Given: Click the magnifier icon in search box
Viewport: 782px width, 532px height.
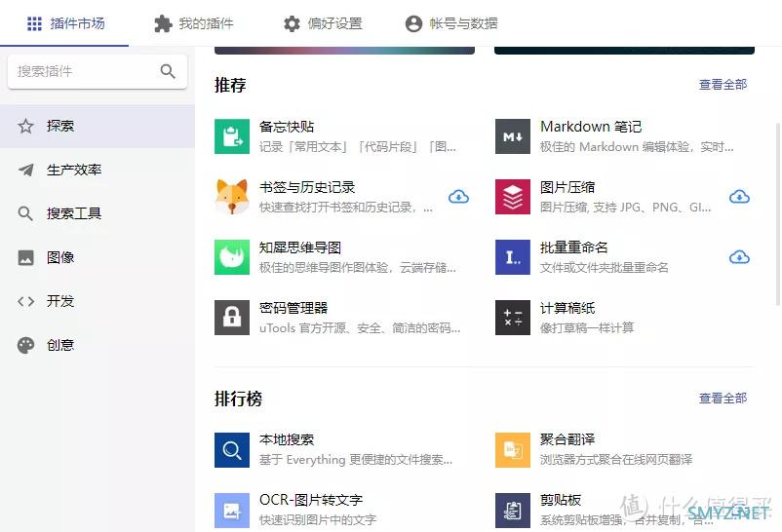Looking at the screenshot, I should [168, 71].
